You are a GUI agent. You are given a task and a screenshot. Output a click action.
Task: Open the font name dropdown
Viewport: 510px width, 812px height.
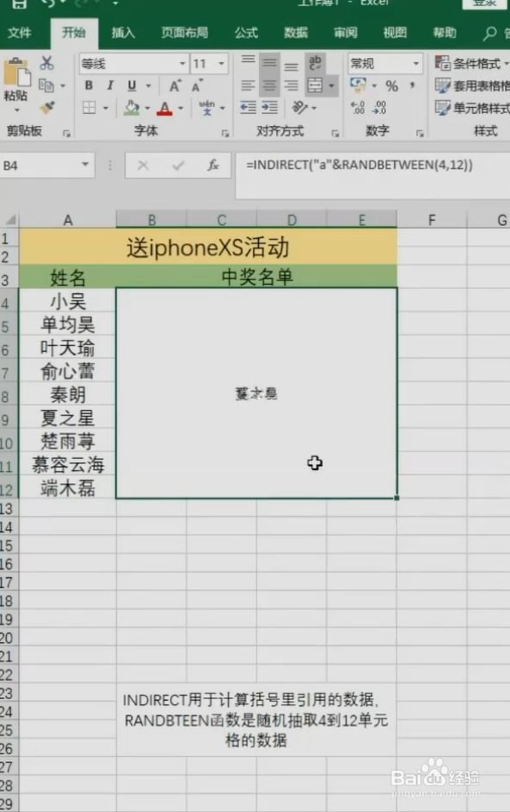pyautogui.click(x=182, y=64)
